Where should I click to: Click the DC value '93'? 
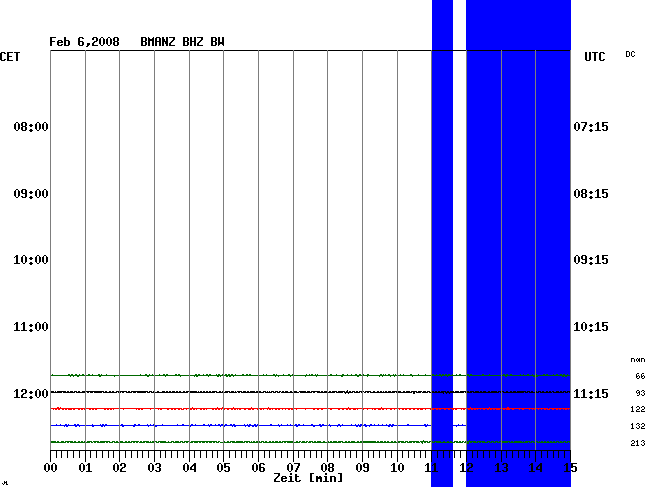pyautogui.click(x=640, y=393)
